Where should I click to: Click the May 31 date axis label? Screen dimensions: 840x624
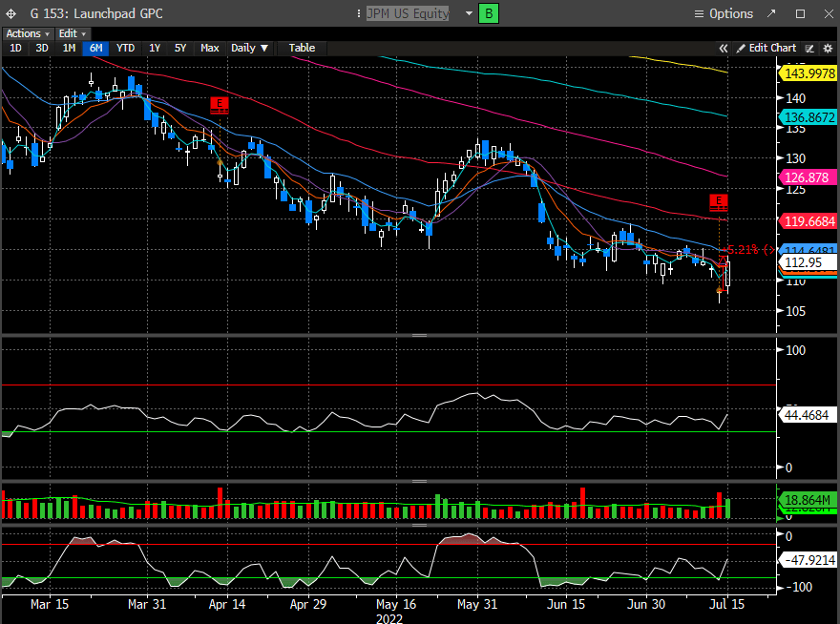[x=476, y=604]
